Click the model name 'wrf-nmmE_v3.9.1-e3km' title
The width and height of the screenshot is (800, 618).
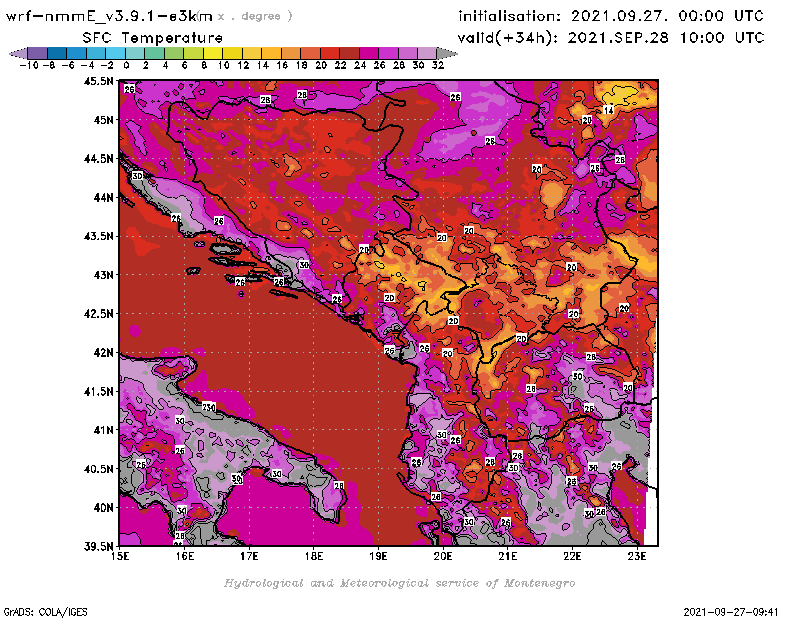coord(109,16)
